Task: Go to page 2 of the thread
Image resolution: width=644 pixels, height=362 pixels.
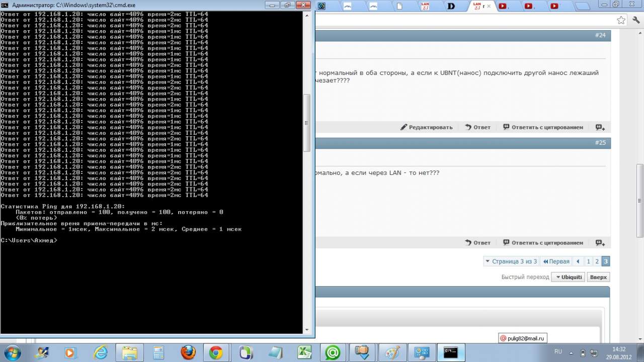Action: pyautogui.click(x=597, y=261)
